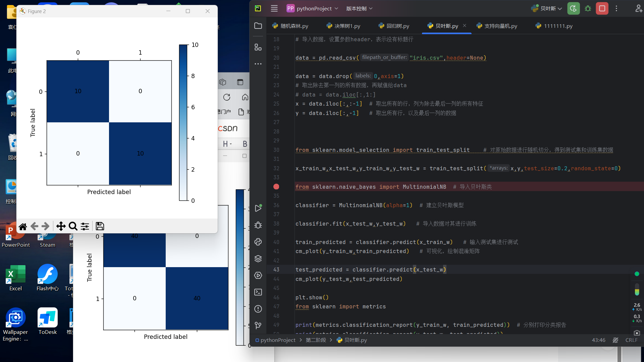Open Python Console tool window

[x=258, y=242]
